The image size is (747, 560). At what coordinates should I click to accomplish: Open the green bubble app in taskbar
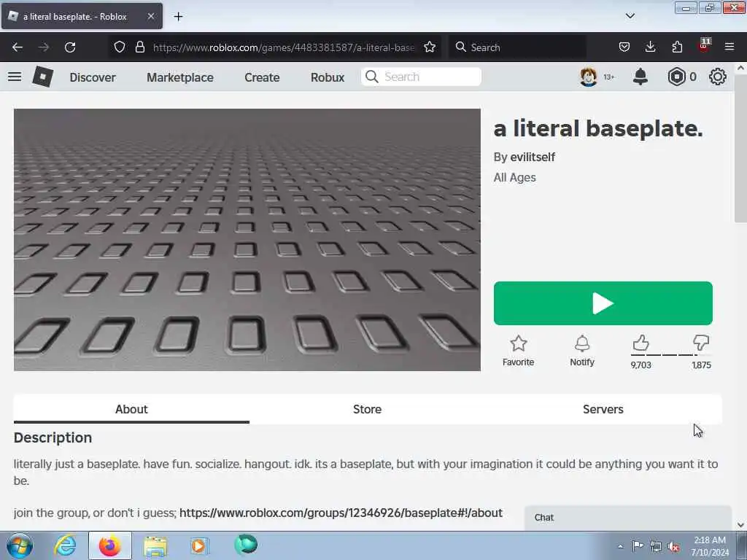pyautogui.click(x=246, y=545)
